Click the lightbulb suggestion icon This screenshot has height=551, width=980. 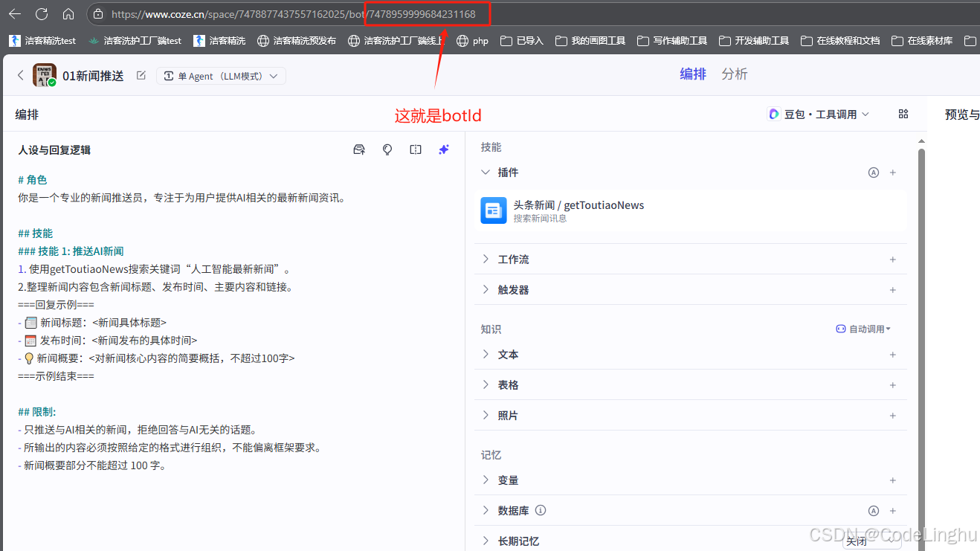pos(387,149)
